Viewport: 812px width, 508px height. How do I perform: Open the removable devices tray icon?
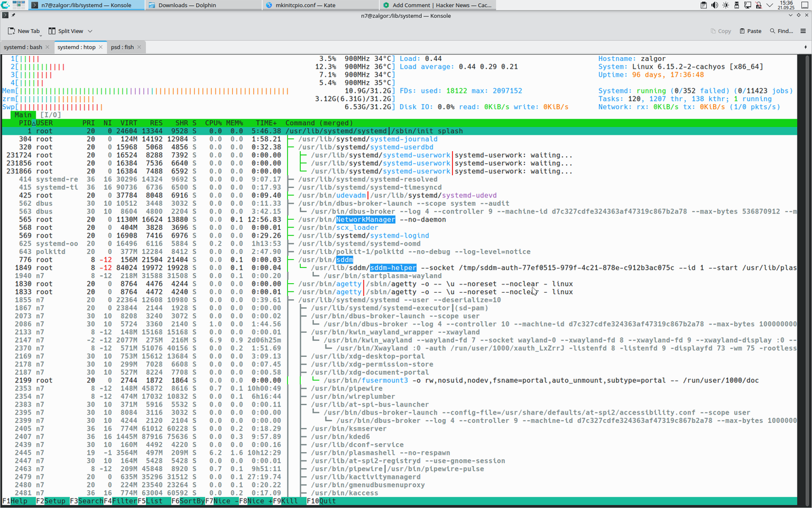click(x=737, y=4)
